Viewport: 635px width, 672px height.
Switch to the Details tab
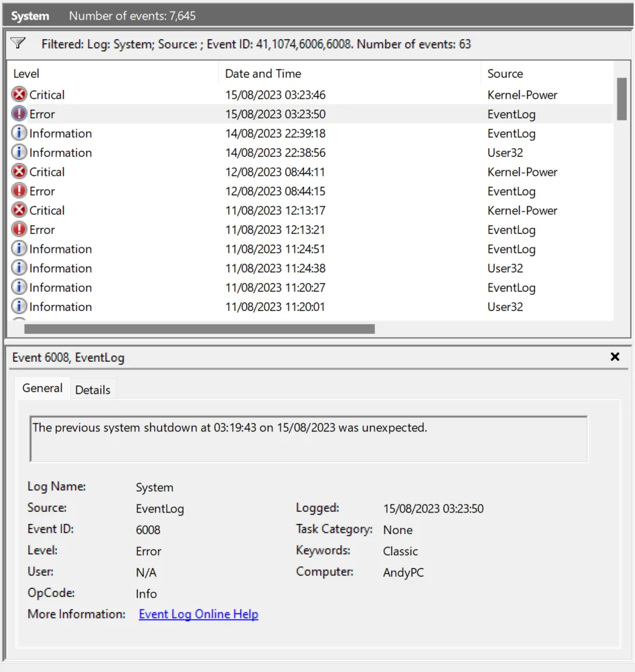(x=93, y=389)
